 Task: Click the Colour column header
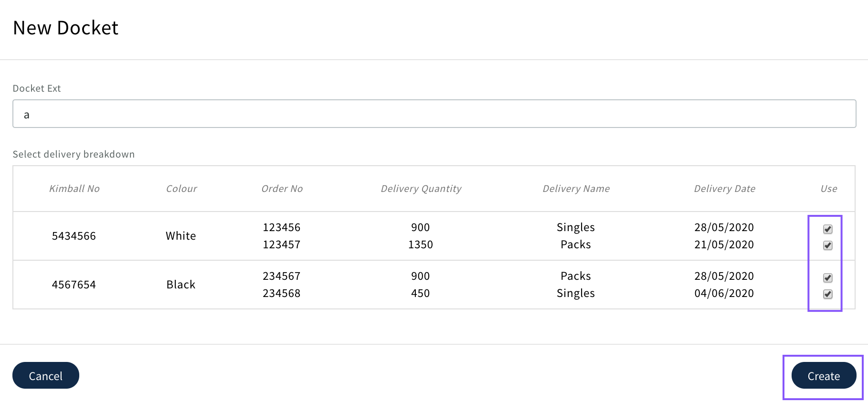pos(181,189)
